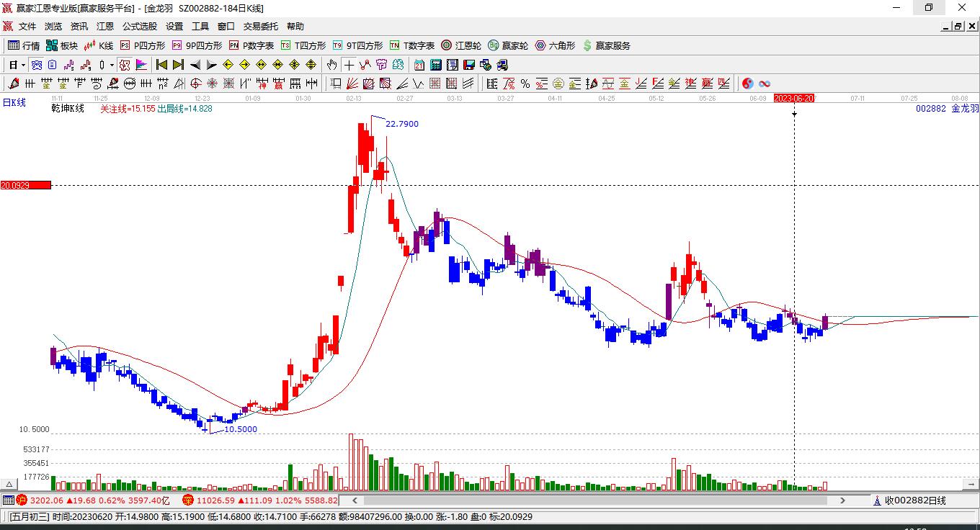This screenshot has height=530, width=980.
Task: Open the 公式选股 menu
Action: coord(140,27)
